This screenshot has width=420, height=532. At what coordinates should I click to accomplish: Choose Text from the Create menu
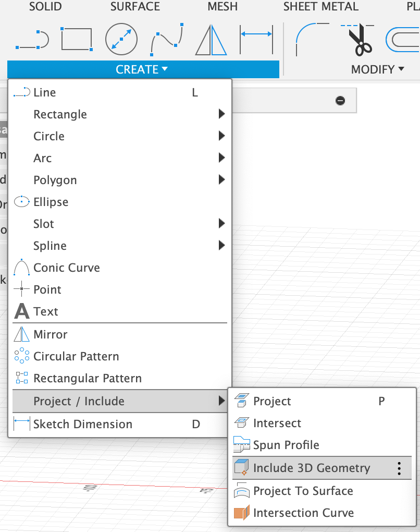click(x=45, y=311)
